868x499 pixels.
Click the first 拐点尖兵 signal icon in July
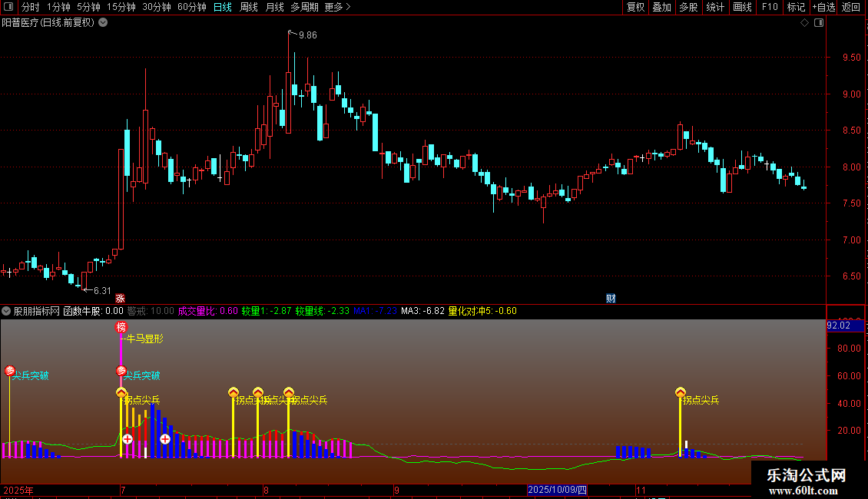coord(121,392)
